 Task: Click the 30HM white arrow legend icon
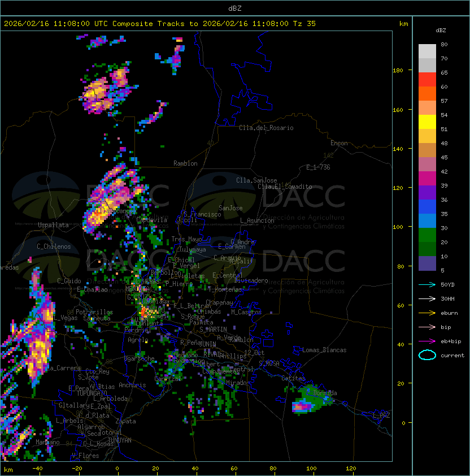pyautogui.click(x=427, y=298)
